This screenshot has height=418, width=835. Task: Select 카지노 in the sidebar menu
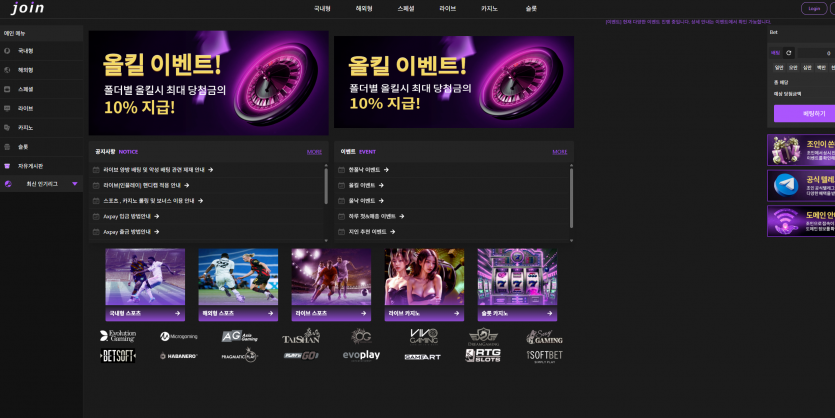42,128
